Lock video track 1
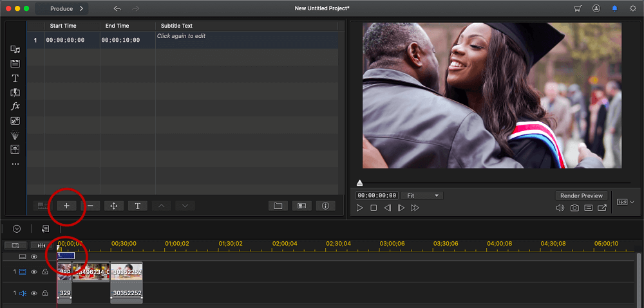The height and width of the screenshot is (308, 644). click(45, 271)
